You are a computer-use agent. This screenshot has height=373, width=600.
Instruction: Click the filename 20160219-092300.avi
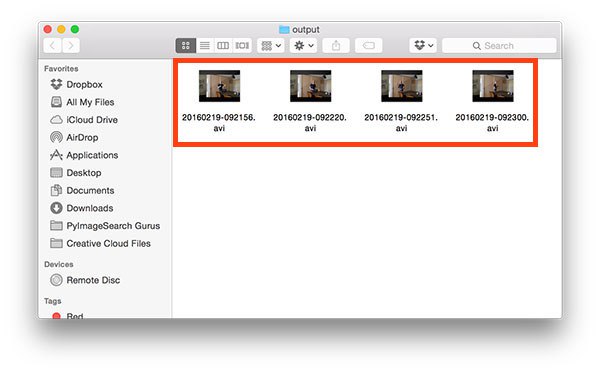[x=492, y=122]
